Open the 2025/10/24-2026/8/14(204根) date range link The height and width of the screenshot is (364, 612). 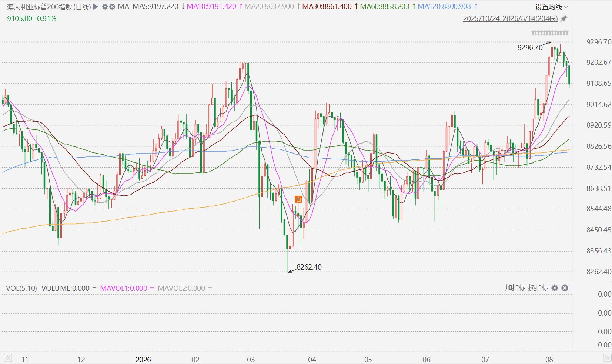(511, 18)
